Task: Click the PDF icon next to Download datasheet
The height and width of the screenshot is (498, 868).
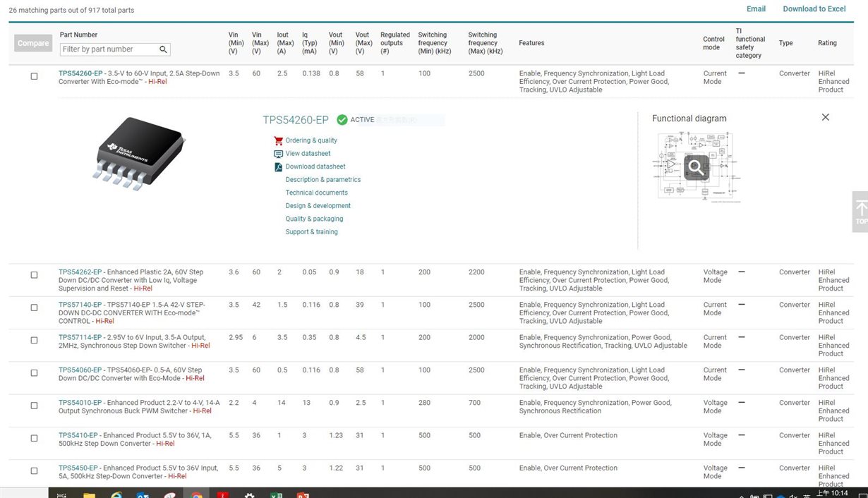Action: coord(278,167)
